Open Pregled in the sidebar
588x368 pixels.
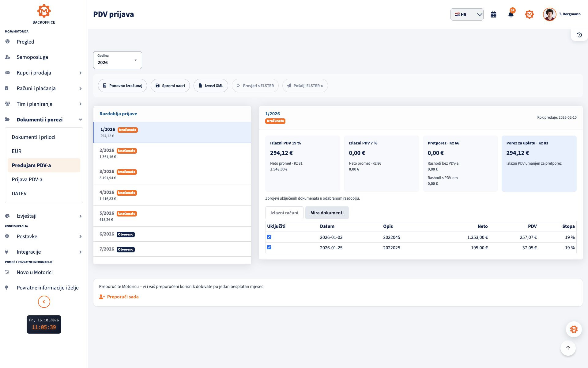(x=44, y=42)
